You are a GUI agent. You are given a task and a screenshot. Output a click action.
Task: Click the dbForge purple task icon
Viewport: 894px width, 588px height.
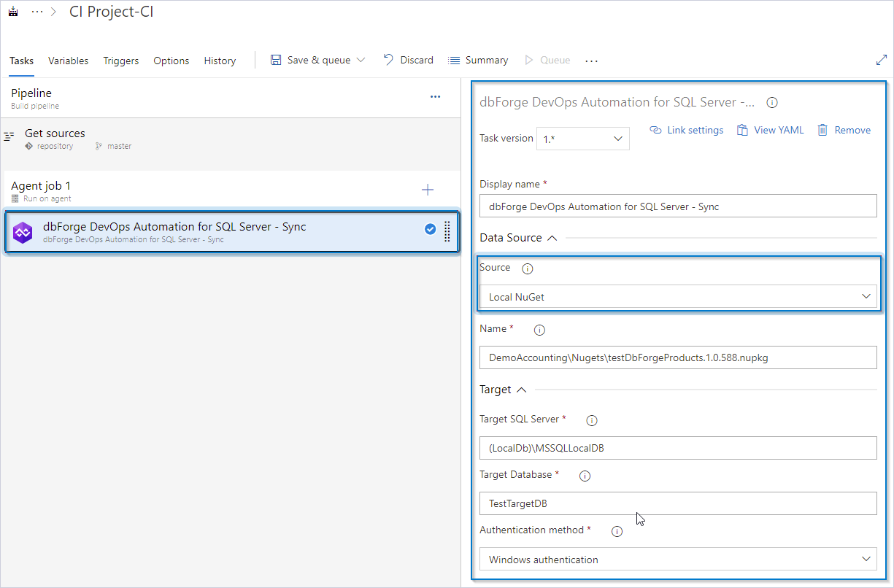[x=23, y=233]
